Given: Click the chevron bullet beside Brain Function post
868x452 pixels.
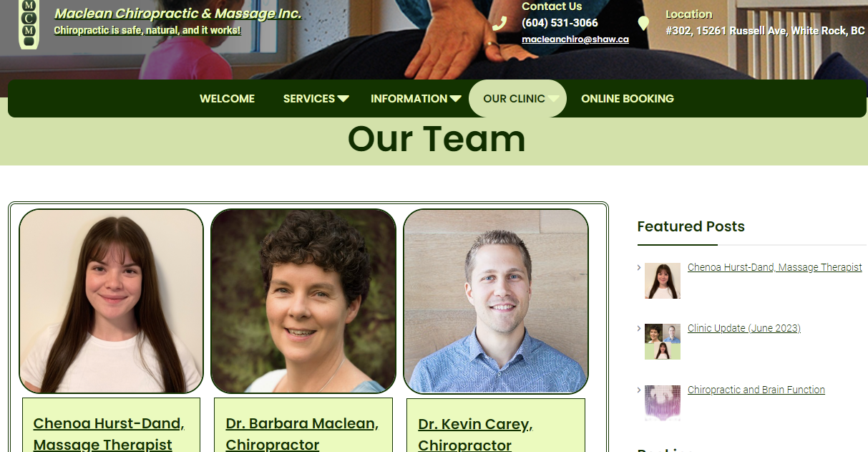Looking at the screenshot, I should click(x=639, y=390).
